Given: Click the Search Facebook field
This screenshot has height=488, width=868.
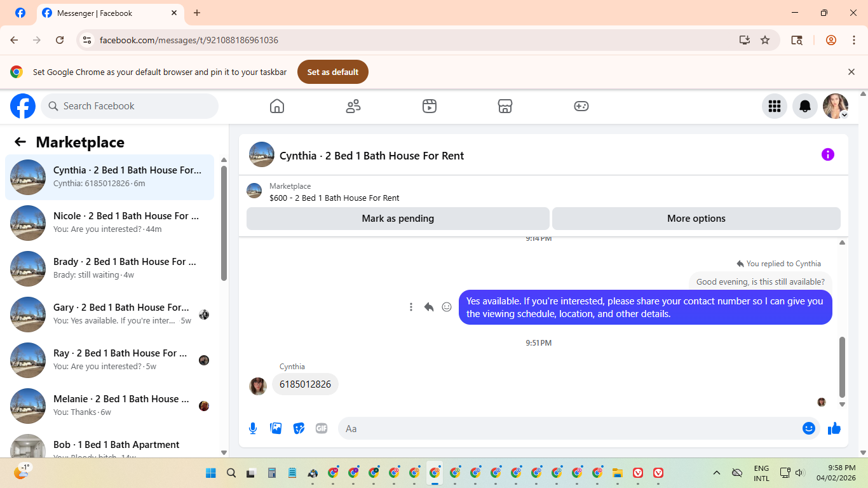Looking at the screenshot, I should (130, 106).
